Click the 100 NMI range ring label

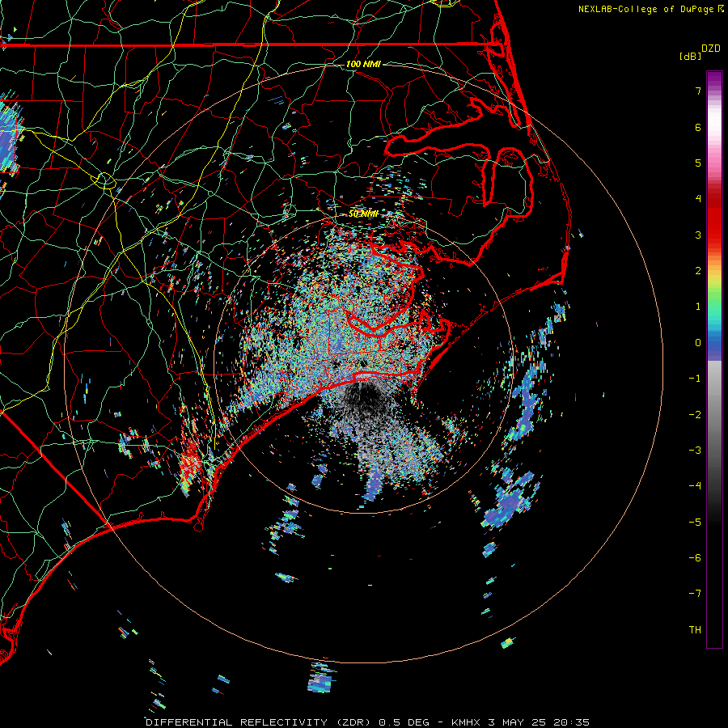pos(363,64)
